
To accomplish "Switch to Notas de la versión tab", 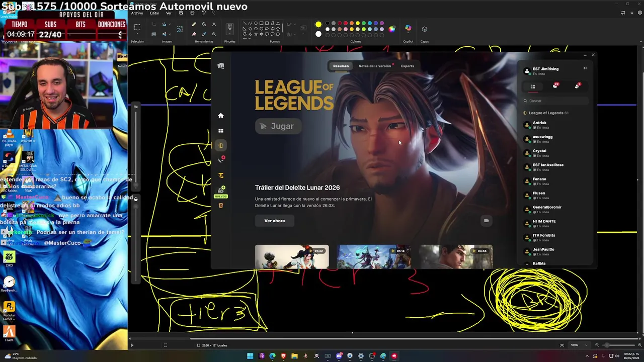I will point(375,66).
